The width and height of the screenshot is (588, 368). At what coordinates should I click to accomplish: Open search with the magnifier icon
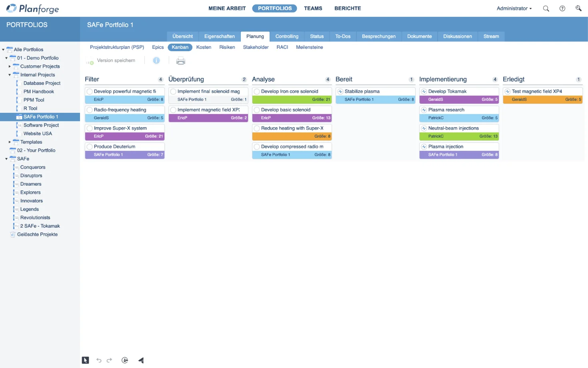[x=546, y=8]
